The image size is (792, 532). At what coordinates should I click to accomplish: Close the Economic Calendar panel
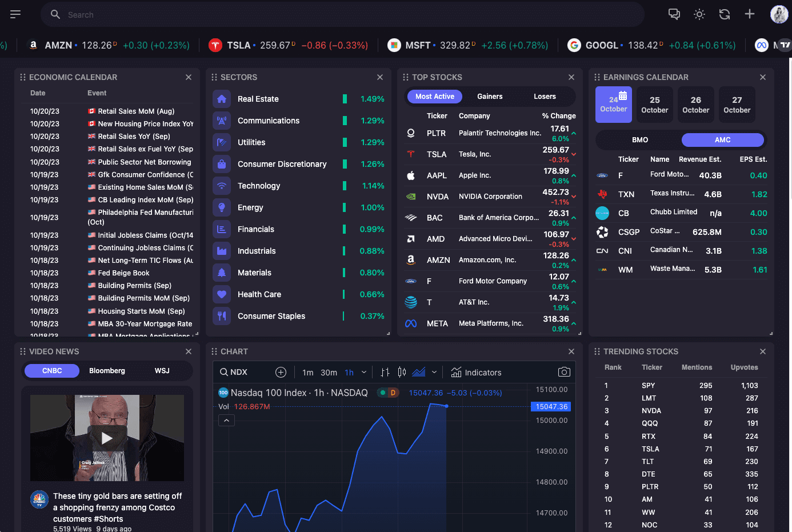click(x=189, y=77)
